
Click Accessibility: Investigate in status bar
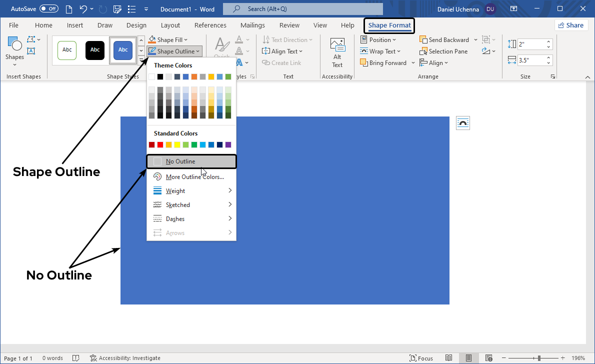[x=125, y=358]
